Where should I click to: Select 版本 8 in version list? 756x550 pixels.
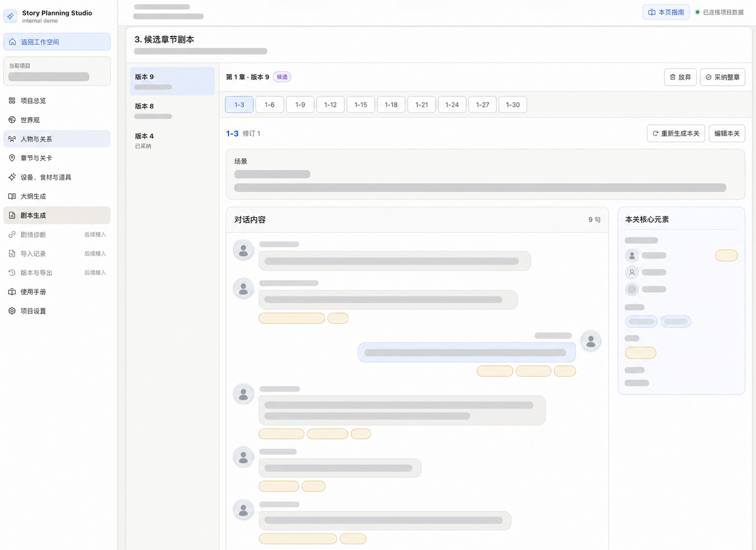point(172,111)
